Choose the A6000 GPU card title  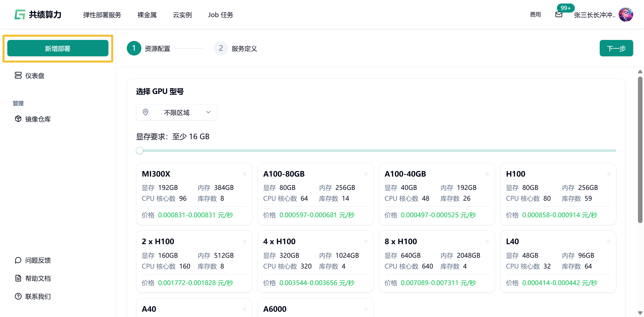pyautogui.click(x=275, y=309)
